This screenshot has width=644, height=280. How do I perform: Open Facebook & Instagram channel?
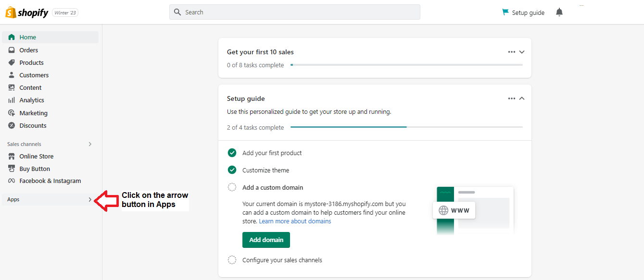[50, 181]
